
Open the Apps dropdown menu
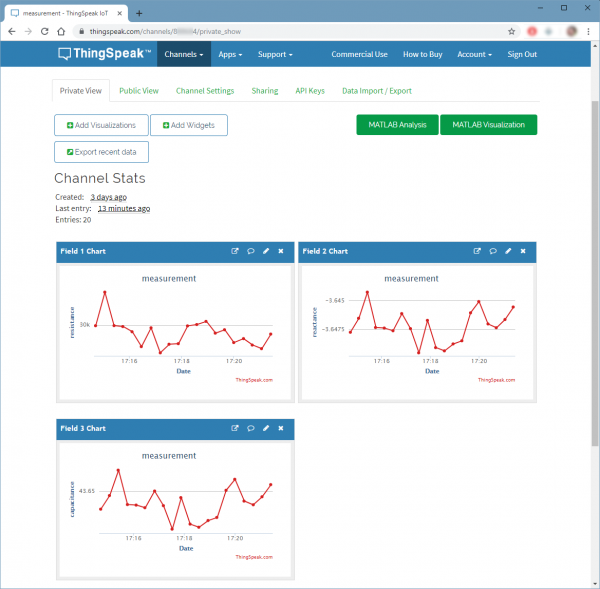tap(231, 54)
